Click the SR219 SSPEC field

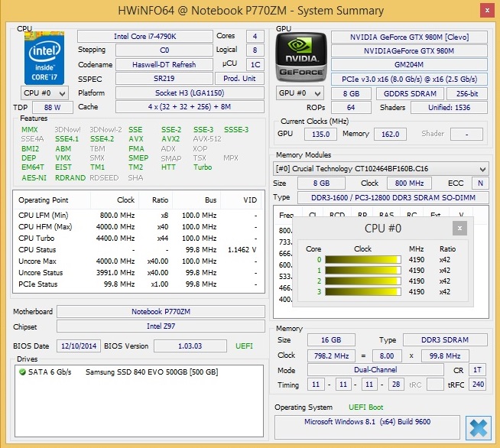click(x=164, y=79)
